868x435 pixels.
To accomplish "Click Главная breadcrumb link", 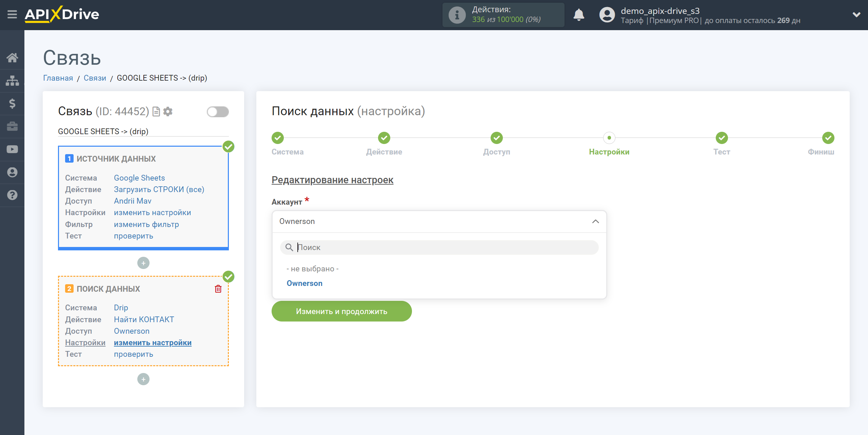I will (x=58, y=78).
